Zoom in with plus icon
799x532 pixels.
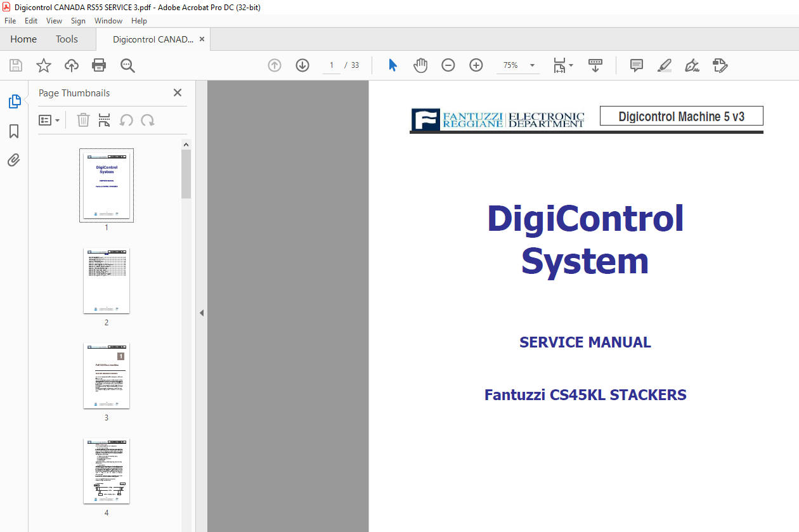[476, 65]
